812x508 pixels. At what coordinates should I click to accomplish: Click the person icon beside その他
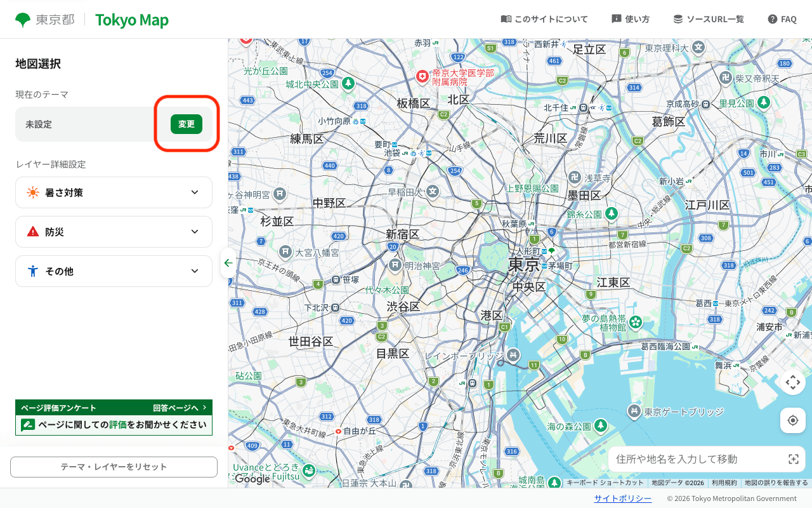coord(33,271)
